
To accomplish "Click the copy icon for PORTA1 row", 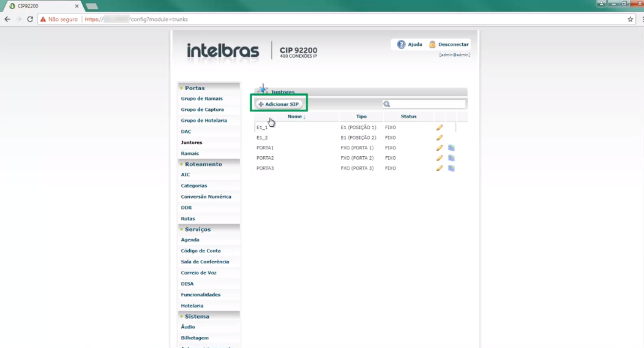I will (x=451, y=148).
